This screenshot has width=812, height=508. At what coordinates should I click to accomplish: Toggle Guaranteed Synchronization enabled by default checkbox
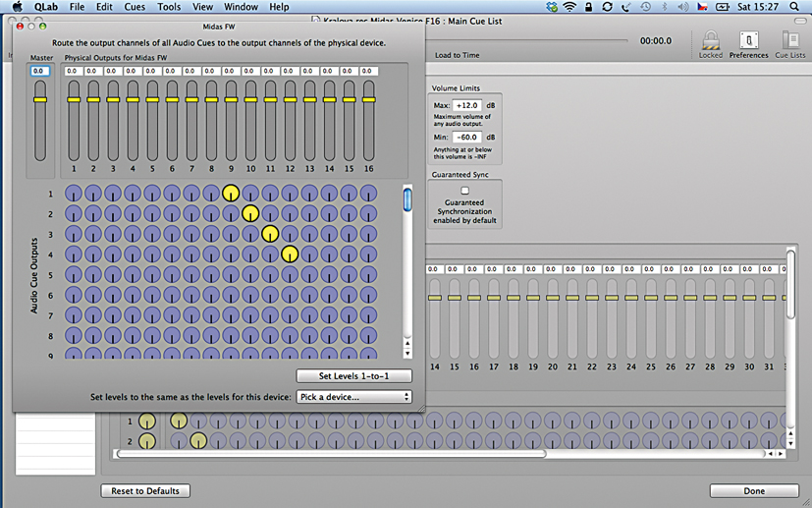tap(465, 191)
